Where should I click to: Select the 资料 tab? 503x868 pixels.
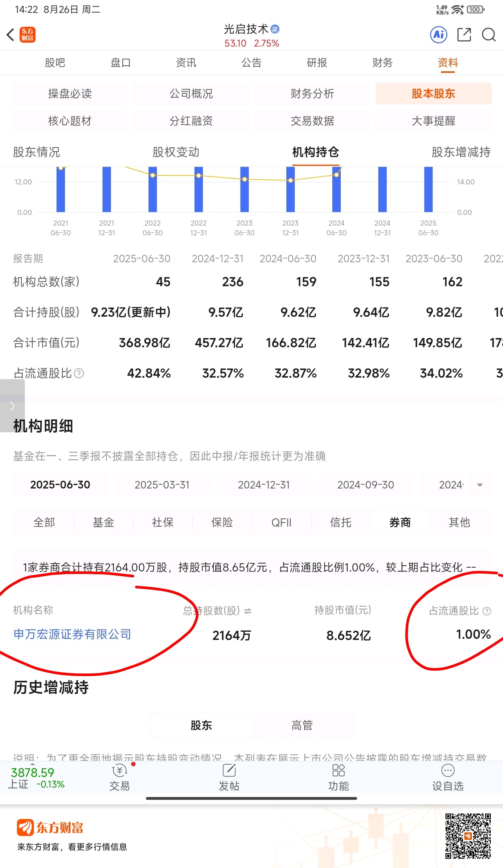tap(448, 63)
